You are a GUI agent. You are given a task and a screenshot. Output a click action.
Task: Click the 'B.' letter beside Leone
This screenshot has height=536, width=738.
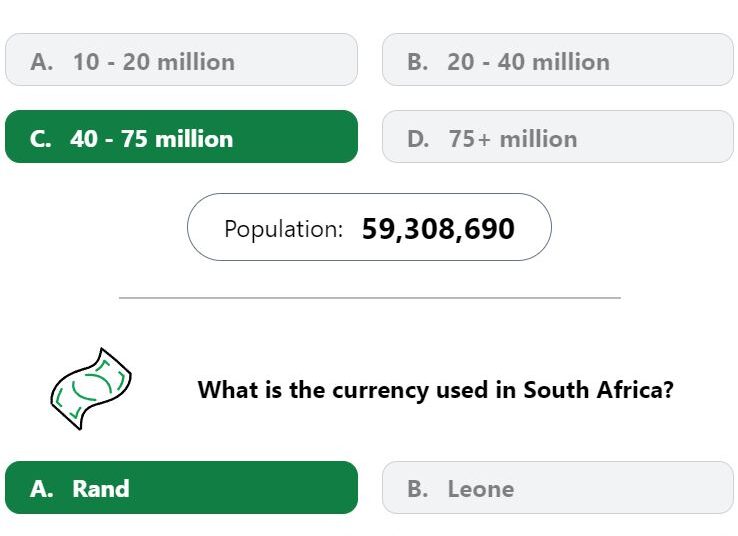[418, 489]
